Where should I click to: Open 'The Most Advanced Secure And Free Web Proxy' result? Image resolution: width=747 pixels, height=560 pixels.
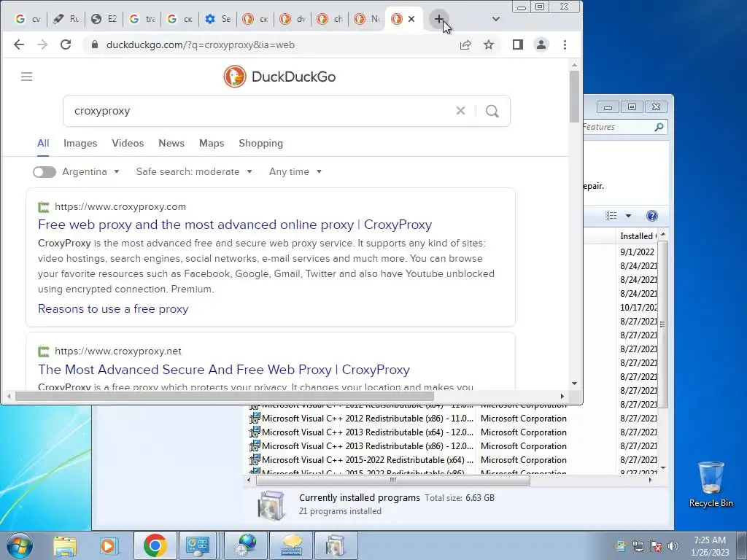224,370
